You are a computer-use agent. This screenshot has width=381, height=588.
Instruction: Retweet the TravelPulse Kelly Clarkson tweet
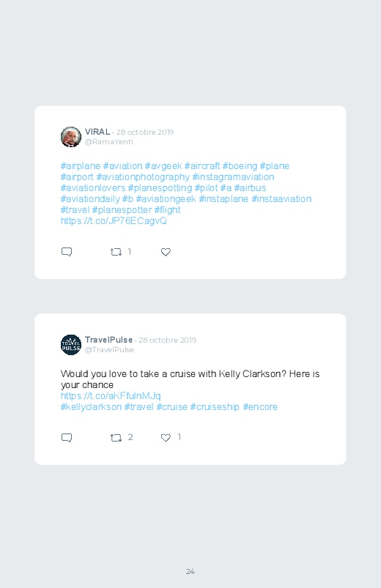click(x=116, y=438)
